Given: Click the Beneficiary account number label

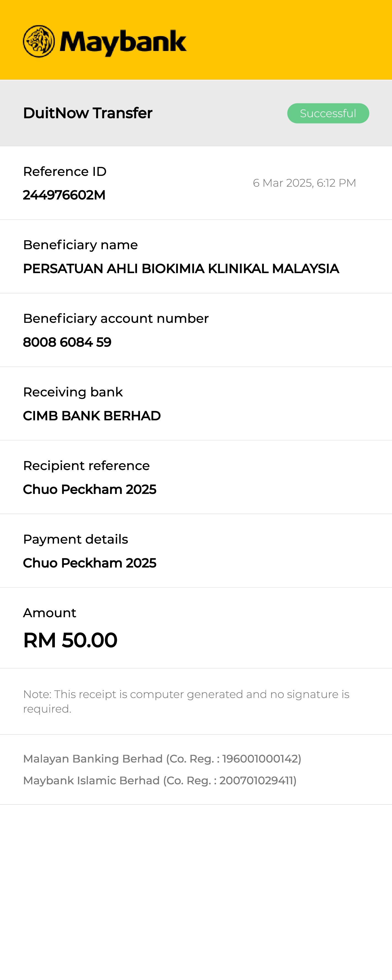Looking at the screenshot, I should tap(116, 318).
